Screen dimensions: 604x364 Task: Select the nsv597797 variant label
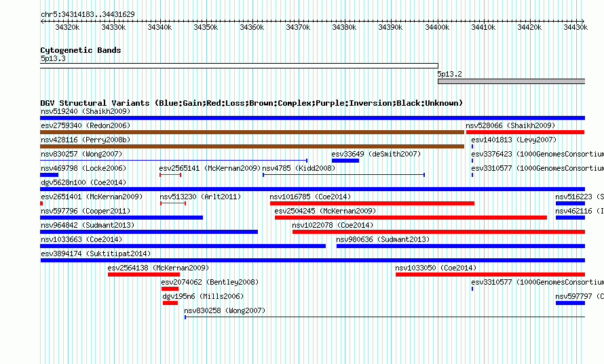pos(580,296)
